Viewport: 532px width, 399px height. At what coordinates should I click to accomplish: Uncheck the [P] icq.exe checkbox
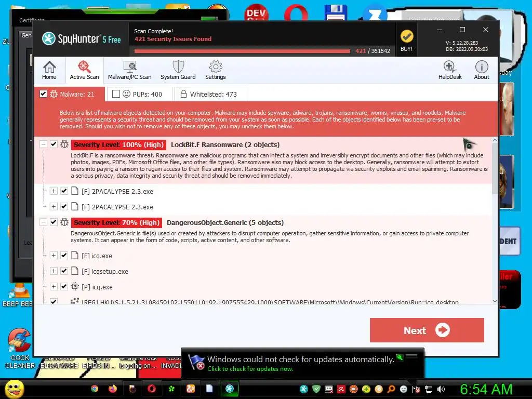(x=64, y=287)
